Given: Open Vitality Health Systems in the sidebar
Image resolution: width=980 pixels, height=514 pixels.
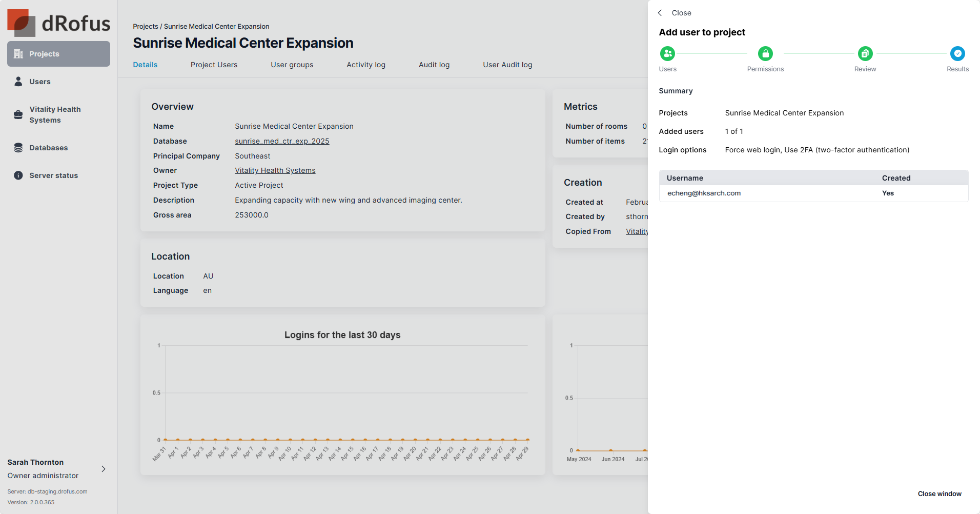Looking at the screenshot, I should point(58,114).
